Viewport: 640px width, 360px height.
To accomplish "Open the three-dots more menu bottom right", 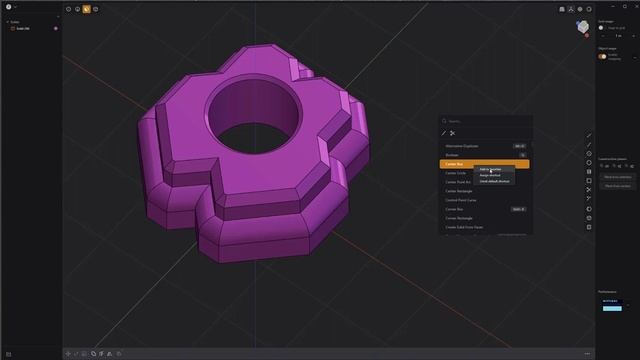I will point(587,354).
